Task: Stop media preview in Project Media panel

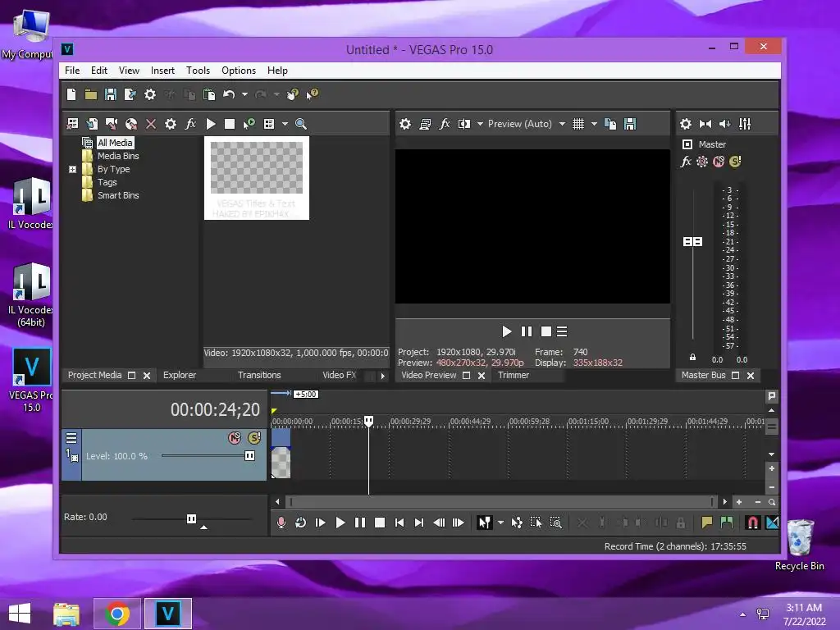Action: 230,125
